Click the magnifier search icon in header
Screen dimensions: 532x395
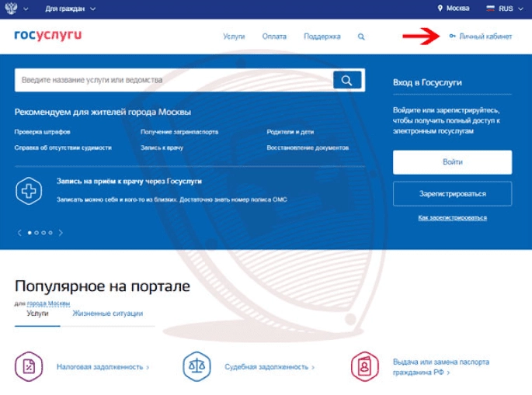click(x=361, y=36)
